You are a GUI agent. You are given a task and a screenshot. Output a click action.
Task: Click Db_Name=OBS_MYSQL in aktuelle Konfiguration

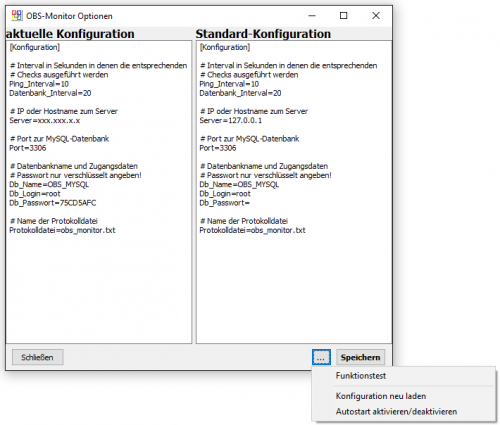(49, 184)
